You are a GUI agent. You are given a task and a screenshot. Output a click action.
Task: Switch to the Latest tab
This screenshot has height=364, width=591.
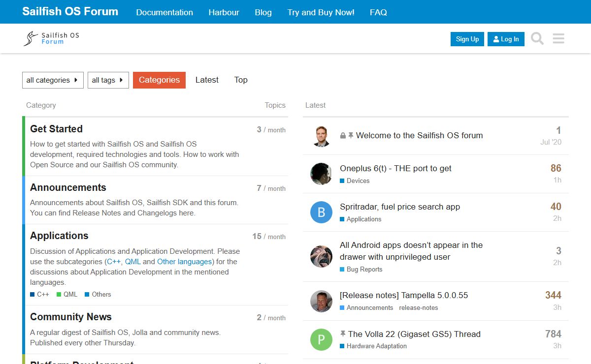point(207,80)
